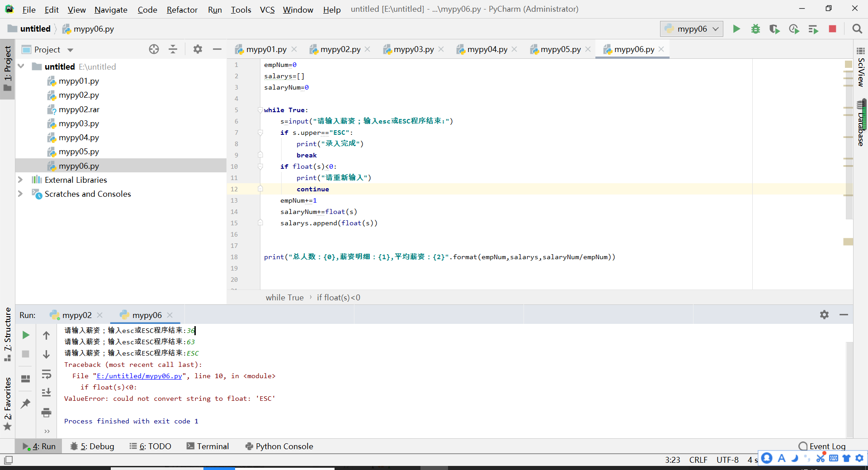Viewport: 868px width, 470px height.
Task: Change CRLF line separator in status bar
Action: pyautogui.click(x=698, y=460)
